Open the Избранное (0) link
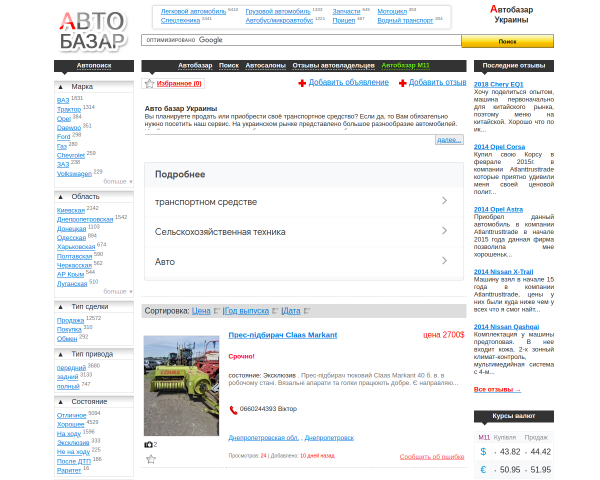The image size is (600, 480). pos(179,83)
